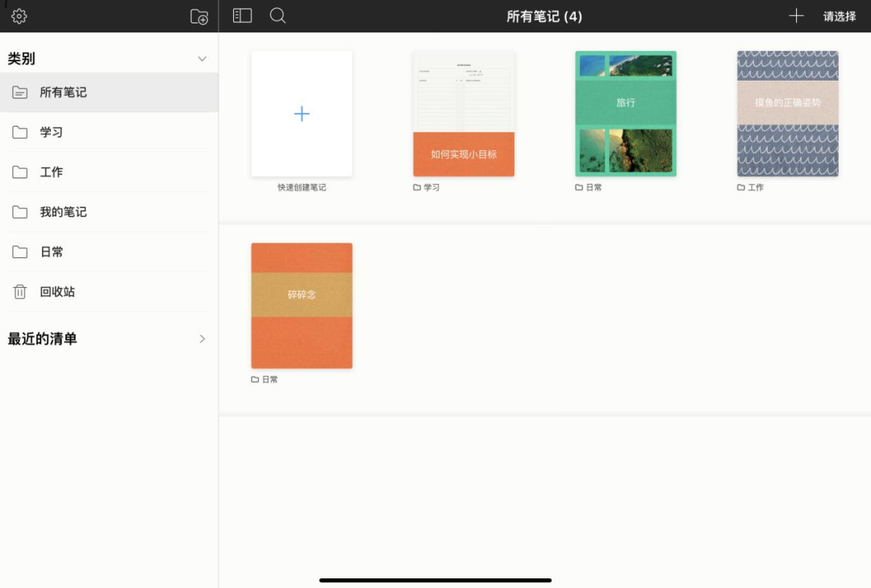Select the 所有笔记 notes icon
Screen dimensions: 871x588
pos(19,91)
